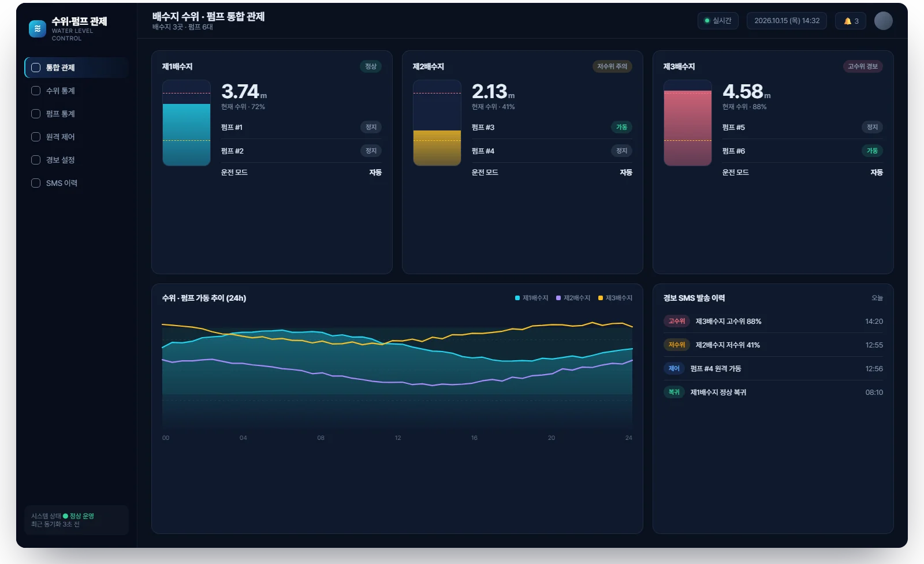Click the 2026.10.15 date time display
This screenshot has height=564, width=924.
tap(787, 21)
